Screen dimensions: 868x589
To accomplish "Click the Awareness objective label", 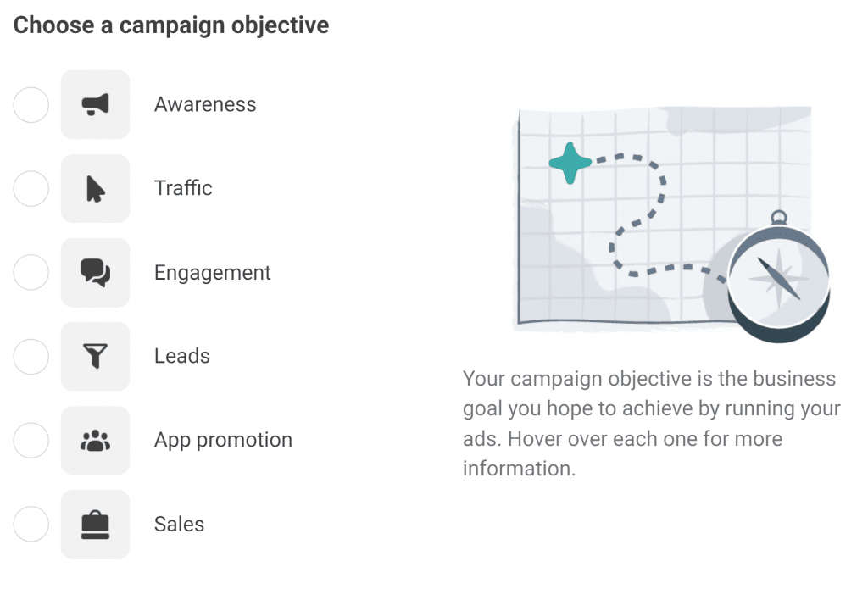I will [205, 104].
